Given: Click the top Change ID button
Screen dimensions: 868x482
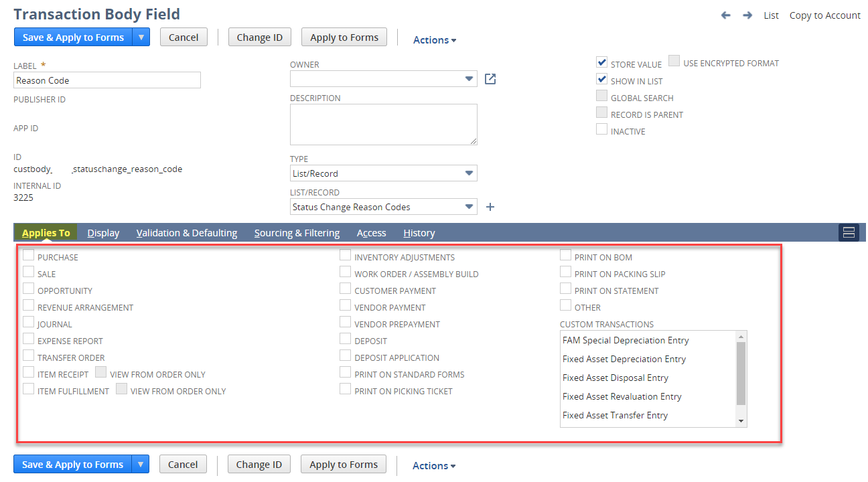Looking at the screenshot, I should (260, 37).
